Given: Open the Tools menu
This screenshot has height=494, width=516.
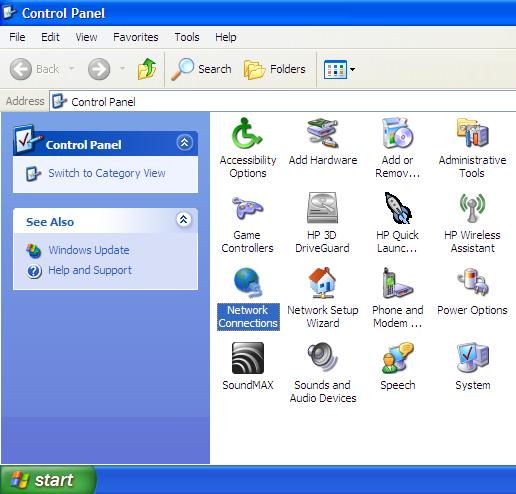Looking at the screenshot, I should [187, 37].
